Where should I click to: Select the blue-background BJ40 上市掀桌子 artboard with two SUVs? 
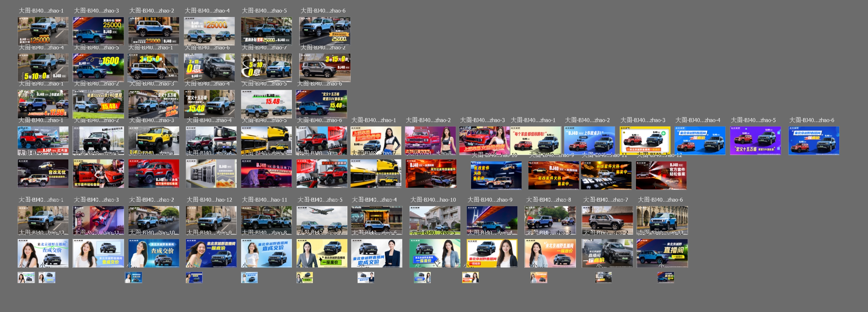pos(590,141)
